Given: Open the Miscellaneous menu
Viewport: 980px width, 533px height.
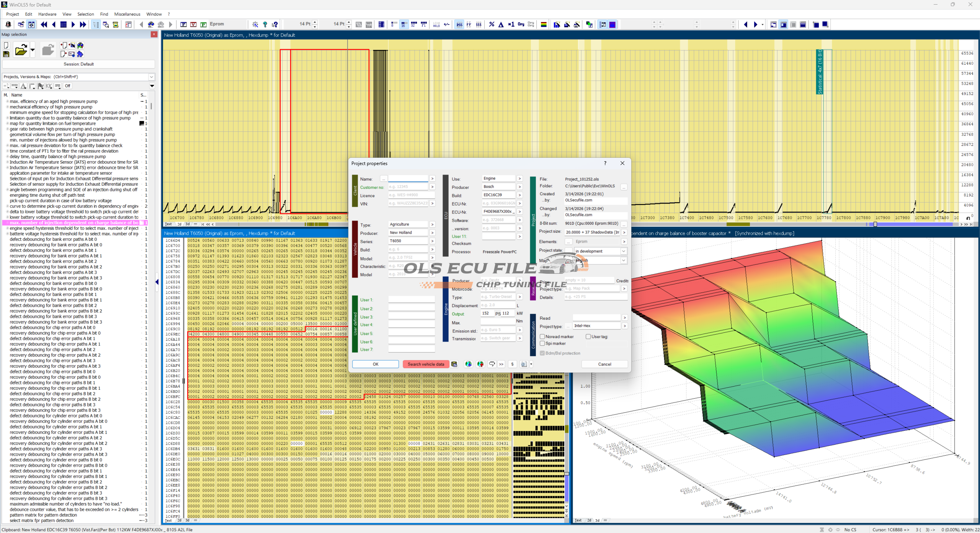Looking at the screenshot, I should pyautogui.click(x=127, y=14).
